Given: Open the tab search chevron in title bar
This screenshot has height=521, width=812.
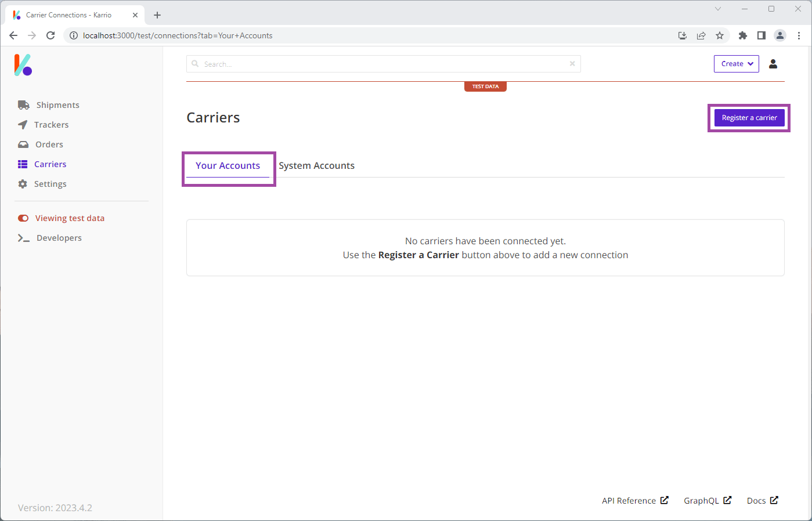Looking at the screenshot, I should point(718,9).
